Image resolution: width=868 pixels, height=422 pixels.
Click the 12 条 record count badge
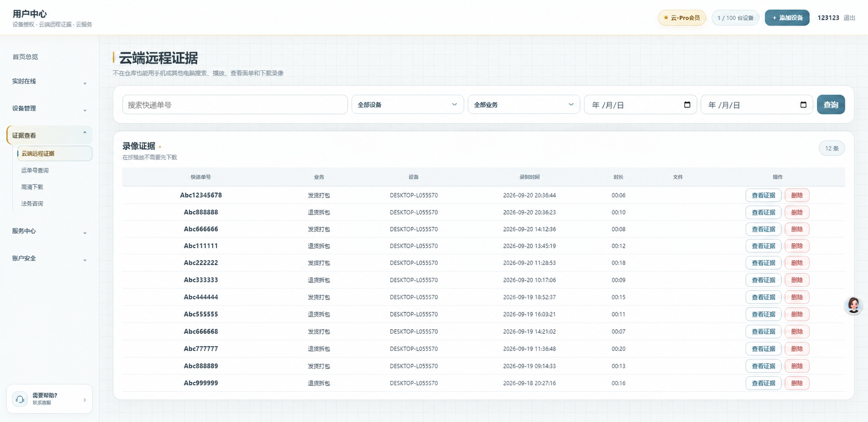(x=832, y=148)
